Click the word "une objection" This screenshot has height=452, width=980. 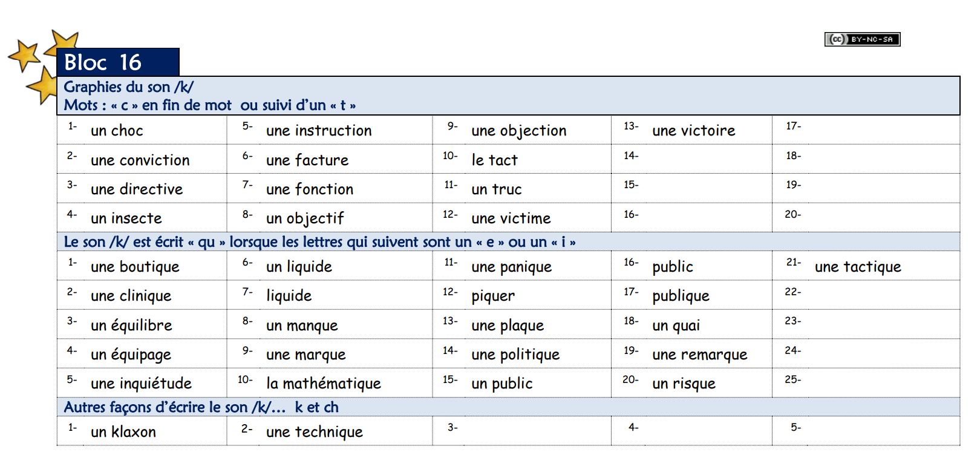click(518, 131)
